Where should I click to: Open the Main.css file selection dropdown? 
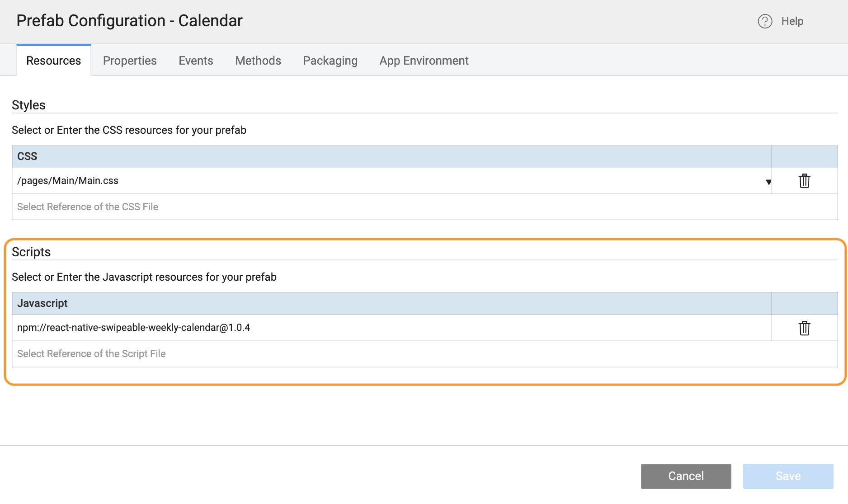point(768,181)
